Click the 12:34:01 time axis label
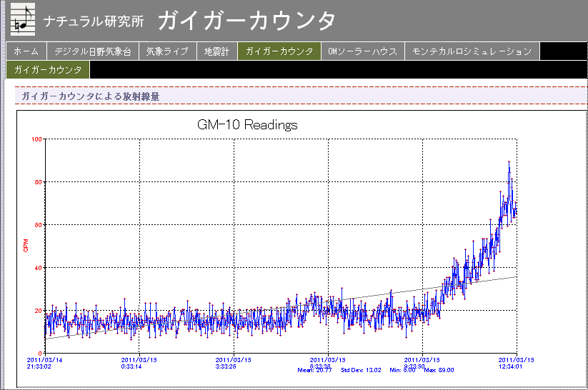588x390 pixels. (x=510, y=366)
